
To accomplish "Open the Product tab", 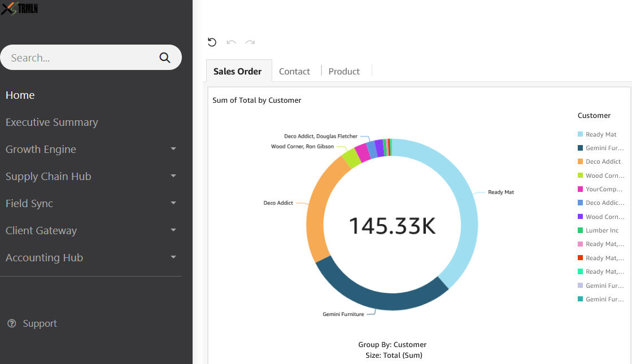I will click(344, 71).
